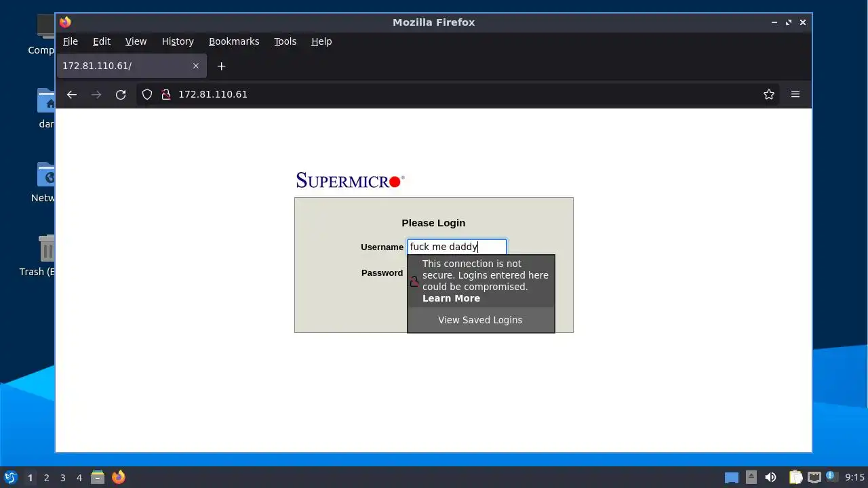Open the file manager in taskbar
Image resolution: width=868 pixels, height=488 pixels.
[98, 477]
